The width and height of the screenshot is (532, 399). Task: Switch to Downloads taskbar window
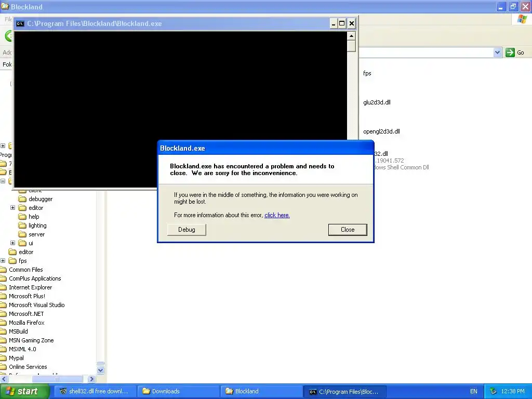[x=178, y=391]
